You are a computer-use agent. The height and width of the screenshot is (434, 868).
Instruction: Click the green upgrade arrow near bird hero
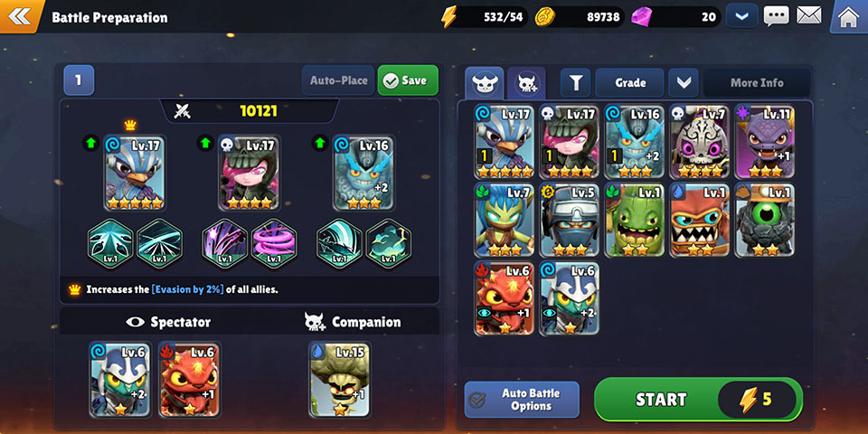pyautogui.click(x=90, y=143)
